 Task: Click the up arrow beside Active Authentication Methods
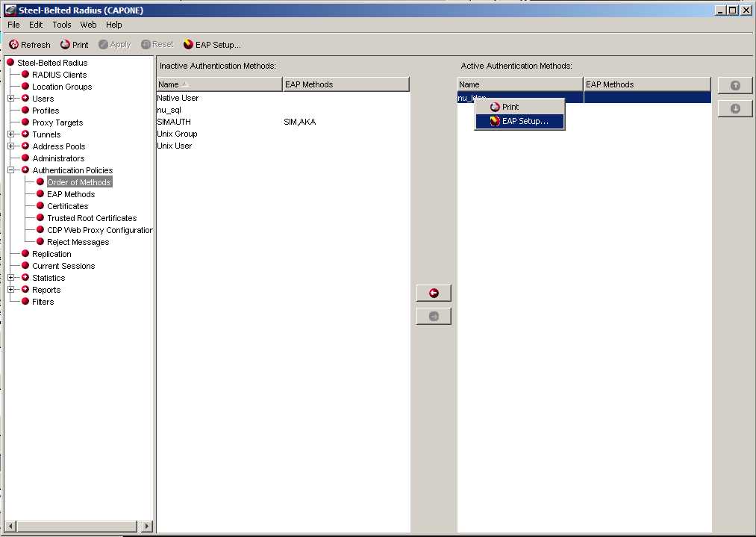tap(734, 85)
